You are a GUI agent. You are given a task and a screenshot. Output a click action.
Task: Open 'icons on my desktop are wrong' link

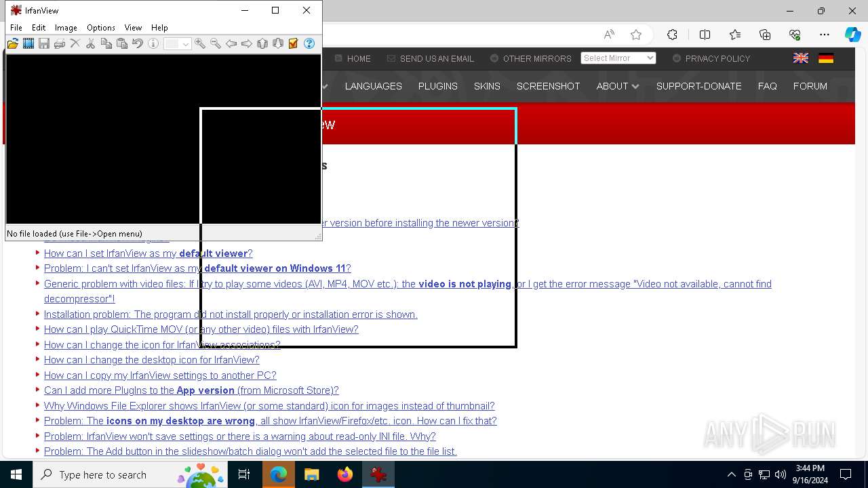click(271, 421)
